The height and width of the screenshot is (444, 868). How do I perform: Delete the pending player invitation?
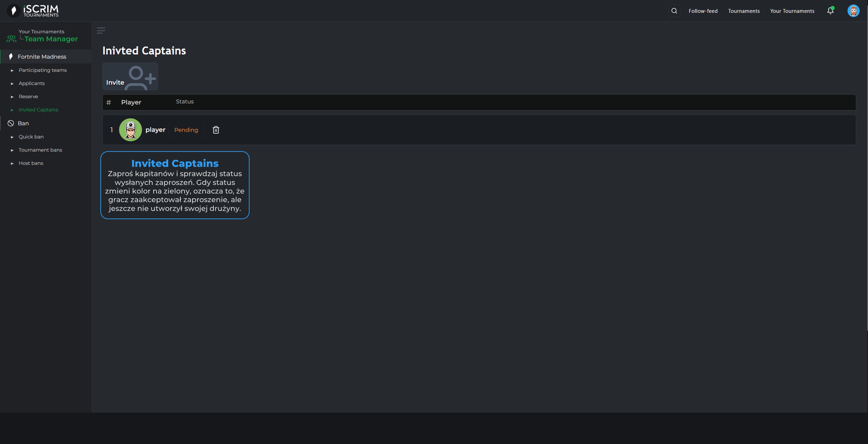(x=216, y=130)
